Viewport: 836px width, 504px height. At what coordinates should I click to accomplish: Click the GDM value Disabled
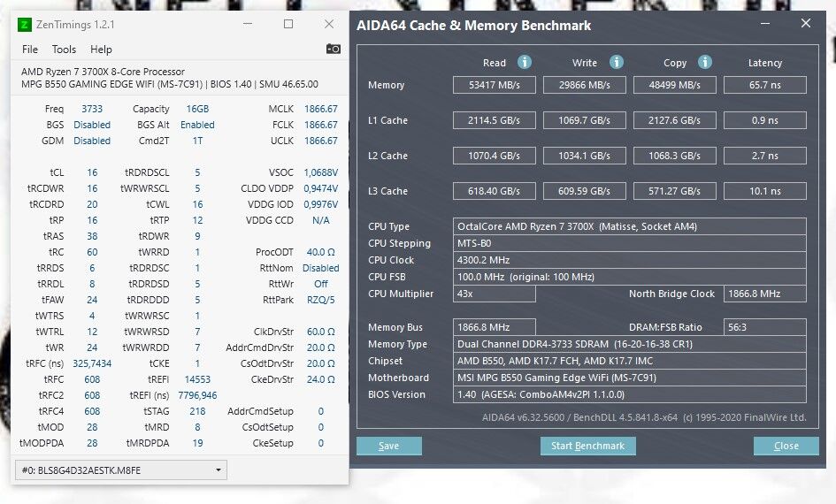pos(92,141)
